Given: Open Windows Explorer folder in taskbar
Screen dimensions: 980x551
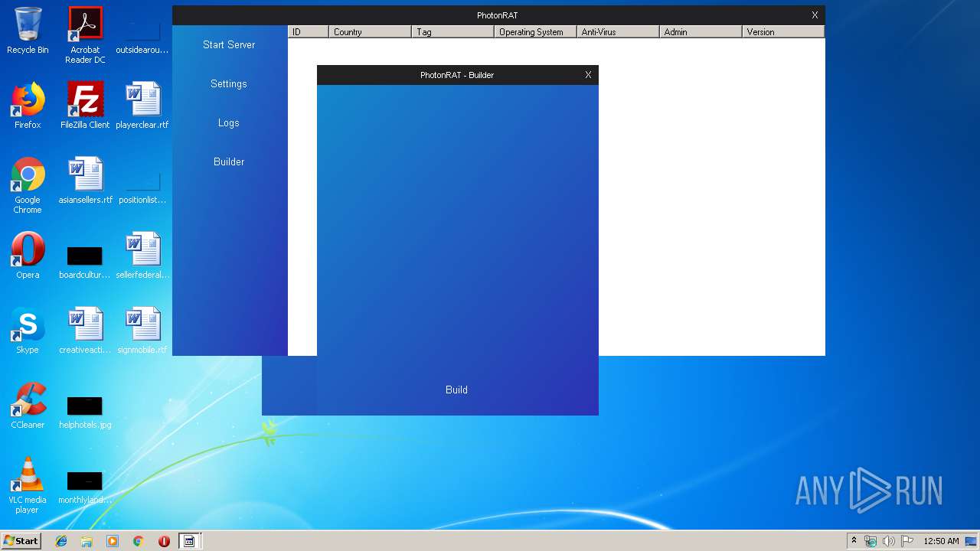Looking at the screenshot, I should click(87, 541).
